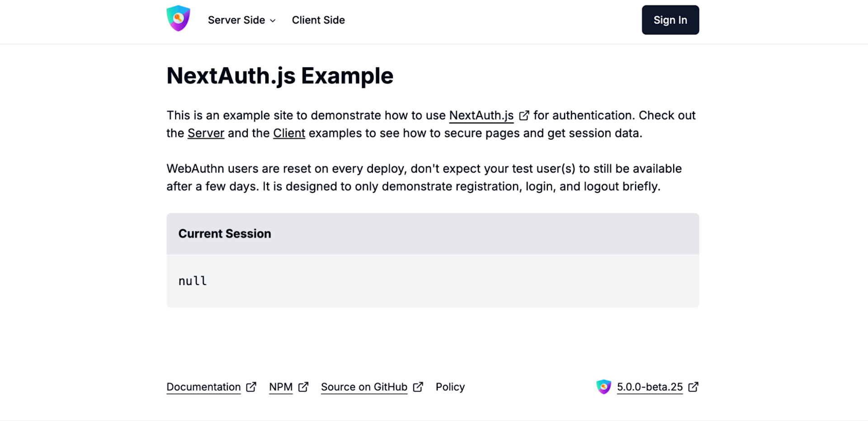Click external-link icon beside NextAuth.js text link

(524, 116)
